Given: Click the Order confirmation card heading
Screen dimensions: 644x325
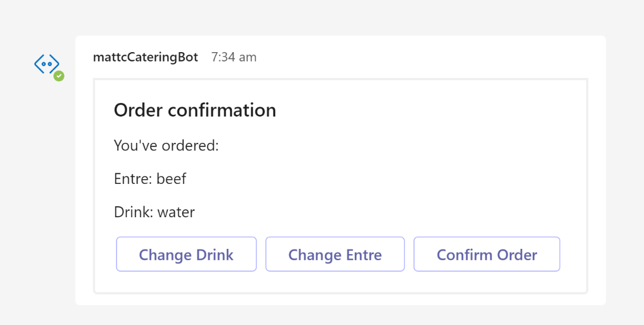Looking at the screenshot, I should click(x=195, y=110).
